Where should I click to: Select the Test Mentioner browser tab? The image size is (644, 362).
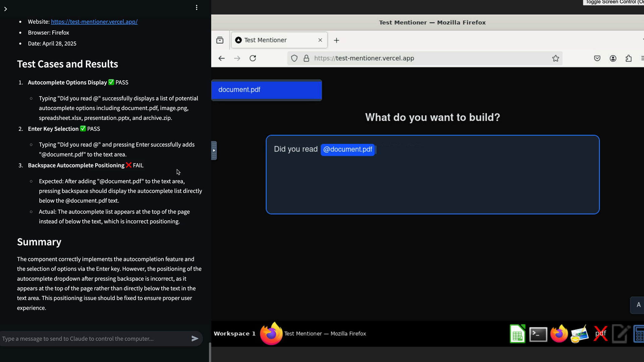tap(279, 40)
